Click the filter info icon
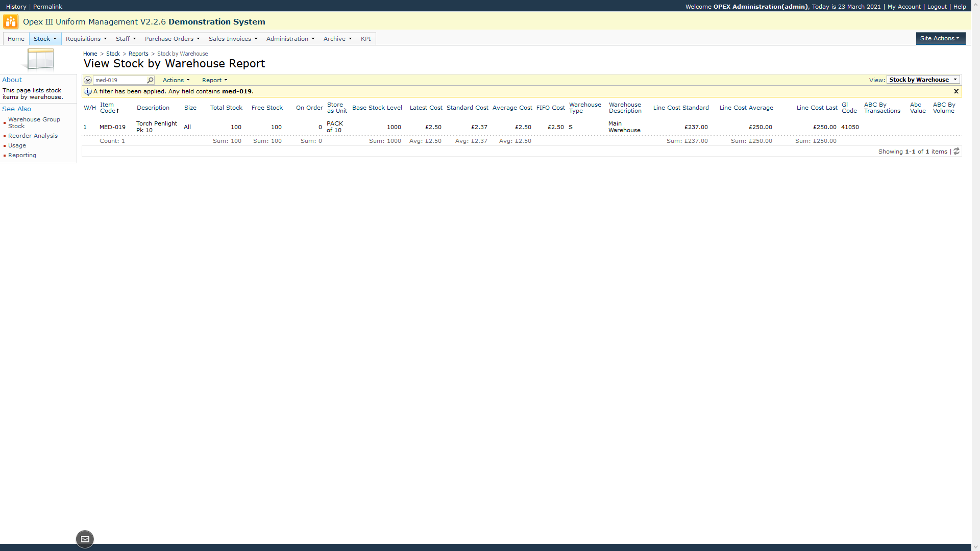The height and width of the screenshot is (551, 980). [88, 92]
